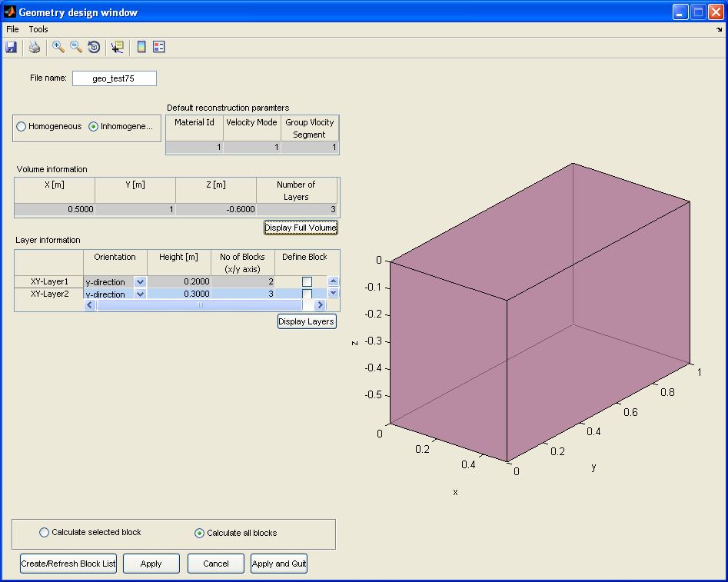Click the XY-Layer1 row header
This screenshot has height=582, width=728.
coord(49,281)
